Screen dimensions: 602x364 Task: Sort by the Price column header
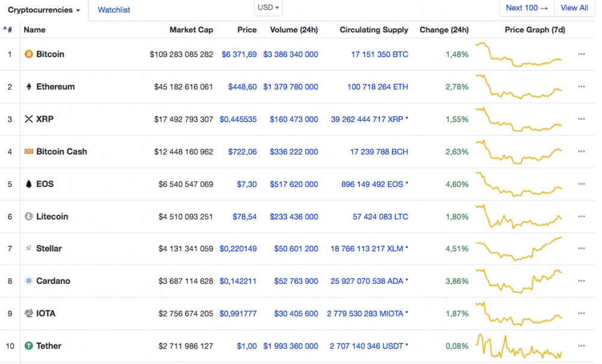(x=247, y=29)
